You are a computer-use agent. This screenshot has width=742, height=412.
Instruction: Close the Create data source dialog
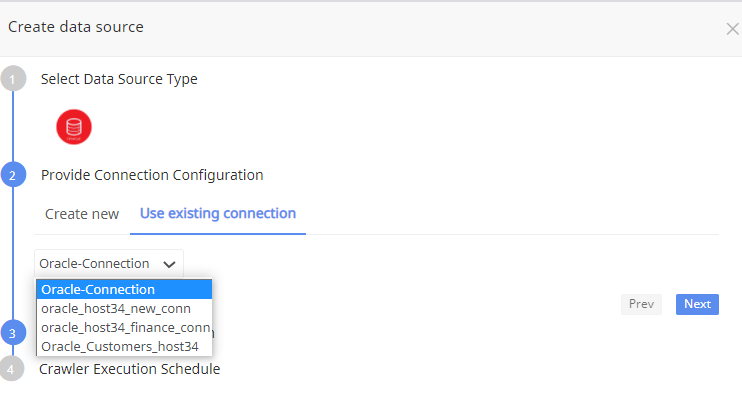pos(732,29)
